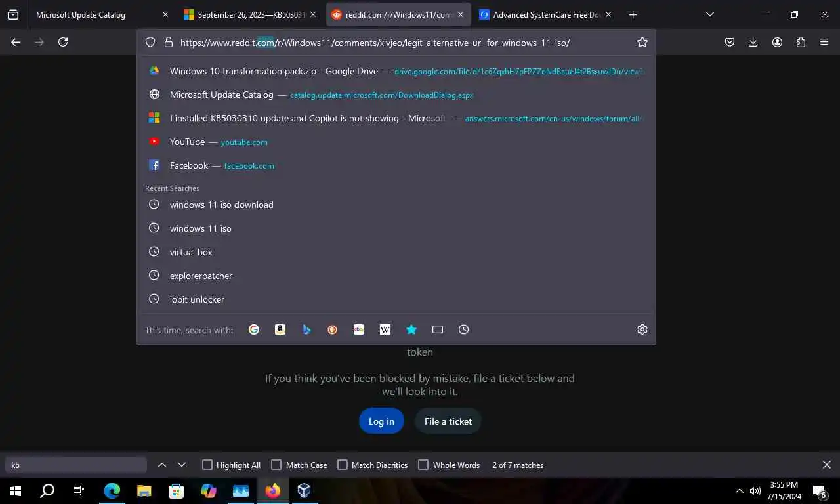Enable Match Case checkbox
The width and height of the screenshot is (840, 504).
point(276,465)
